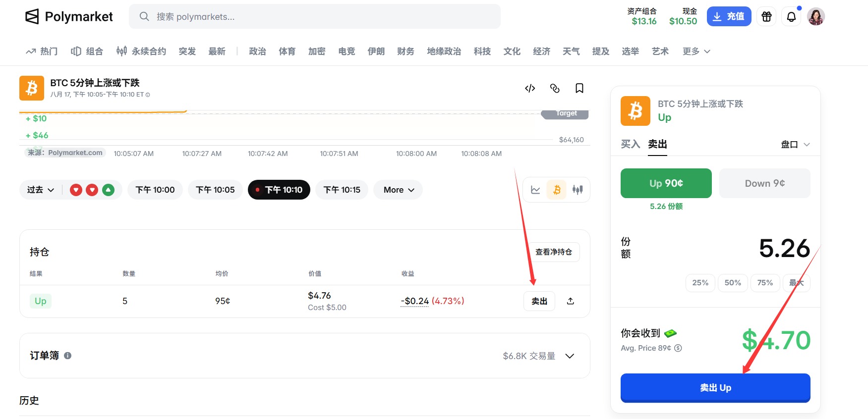Open the 热门 trending category
This screenshot has height=419, width=868.
tap(42, 52)
